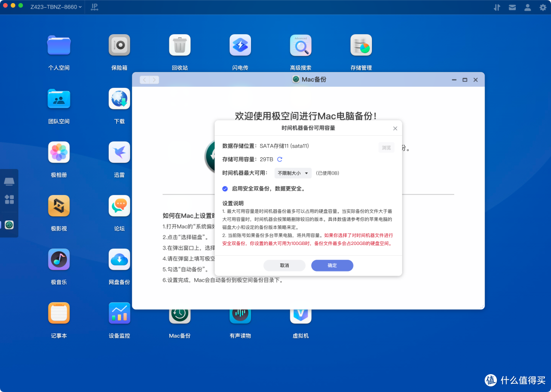This screenshot has width=551, height=392.
Task: Open the settings gear in top bar
Action: pos(543,7)
